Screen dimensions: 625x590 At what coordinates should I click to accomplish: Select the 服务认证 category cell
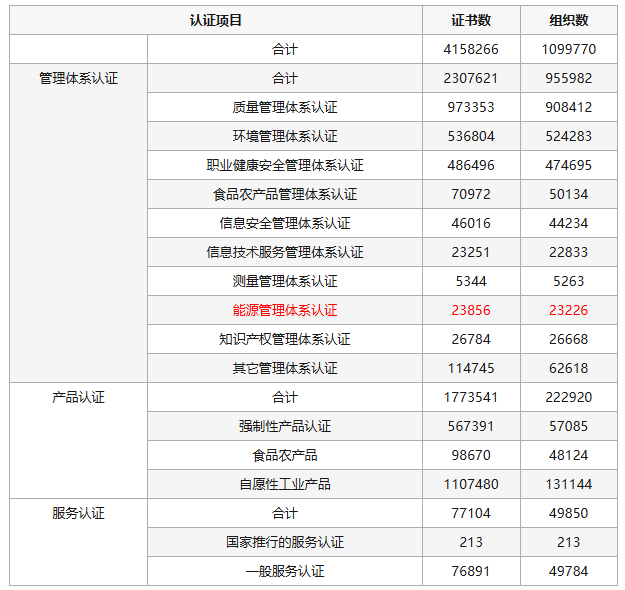click(78, 513)
